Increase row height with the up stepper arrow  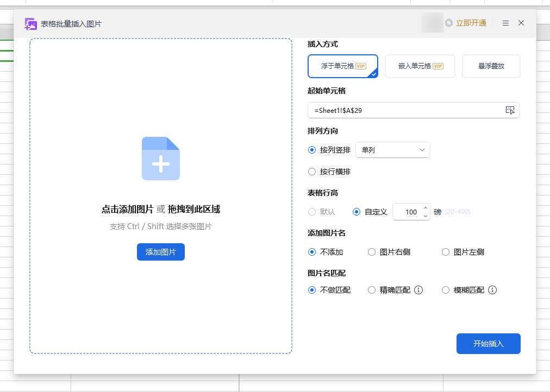click(x=424, y=208)
